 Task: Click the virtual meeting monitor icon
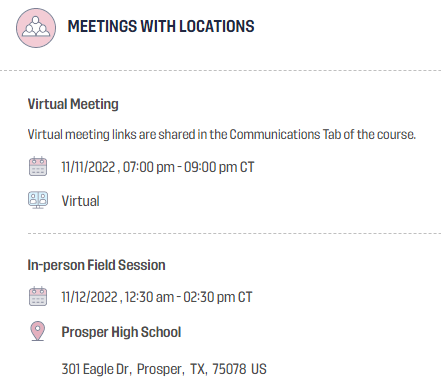(38, 200)
